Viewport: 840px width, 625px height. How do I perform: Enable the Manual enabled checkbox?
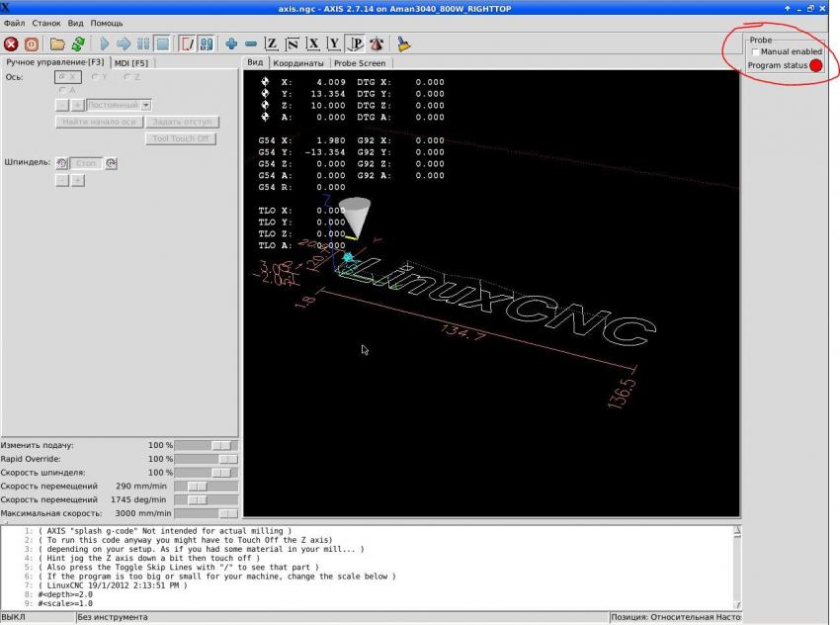click(x=756, y=51)
